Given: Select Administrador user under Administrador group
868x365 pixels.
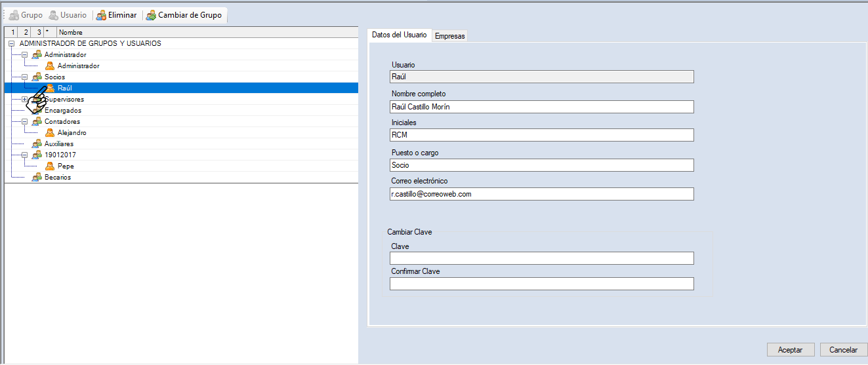Looking at the screenshot, I should [x=77, y=66].
